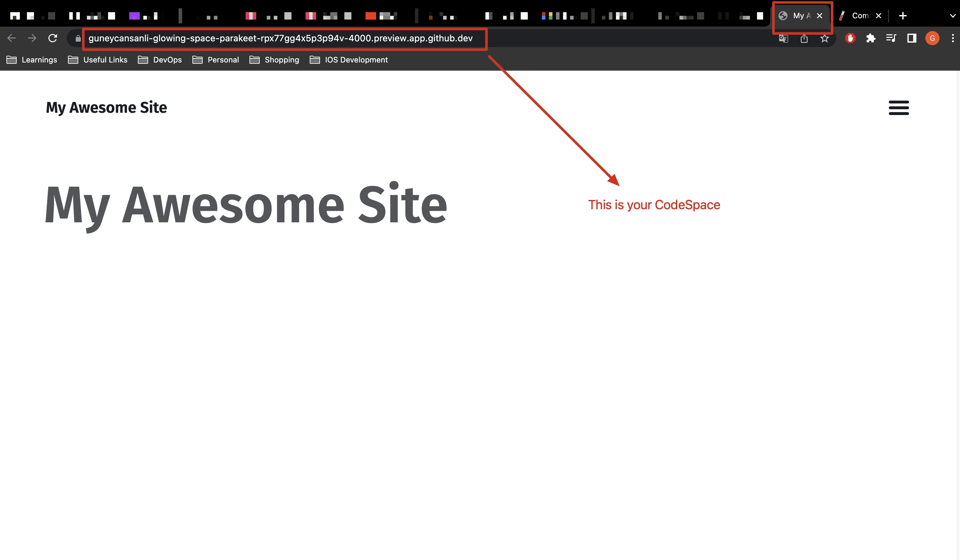
Task: Open Chrome's three-dot menu
Action: pyautogui.click(x=953, y=38)
